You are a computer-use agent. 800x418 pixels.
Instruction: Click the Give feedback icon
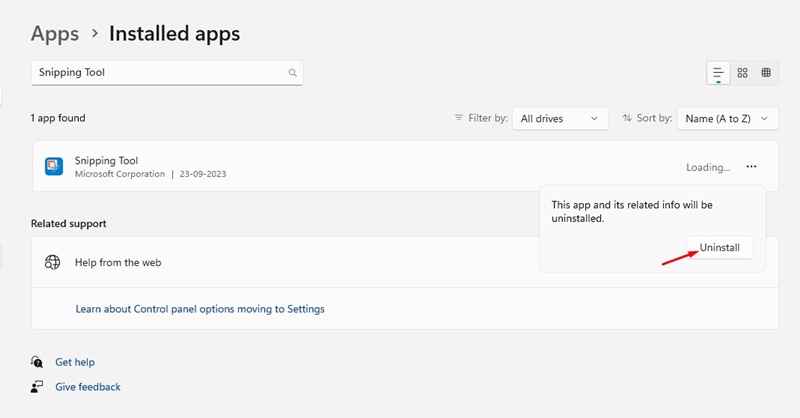coord(37,386)
